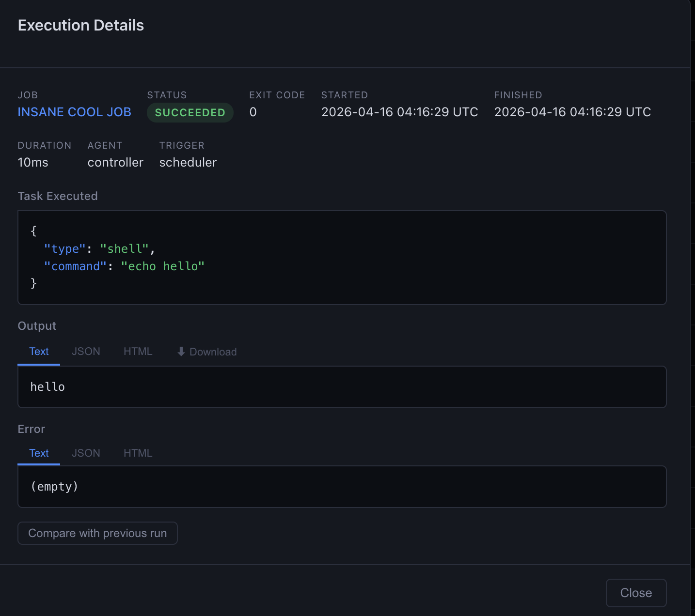Click Compare with previous run button
Viewport: 695px width, 616px height.
click(x=97, y=533)
